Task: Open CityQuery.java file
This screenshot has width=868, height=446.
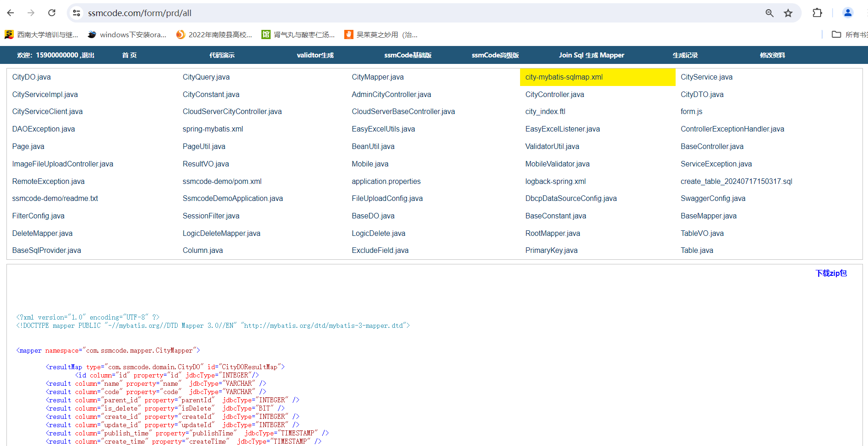Action: pos(206,77)
